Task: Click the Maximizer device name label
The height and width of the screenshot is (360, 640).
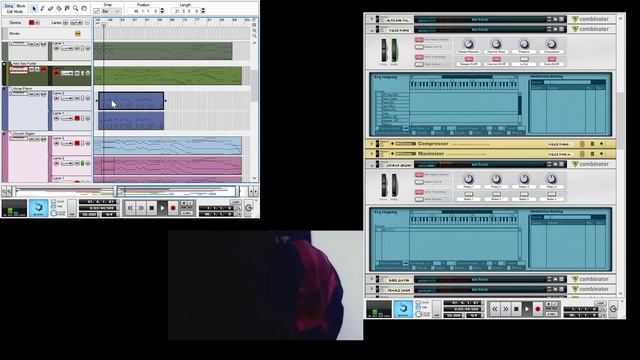Action: [x=431, y=154]
